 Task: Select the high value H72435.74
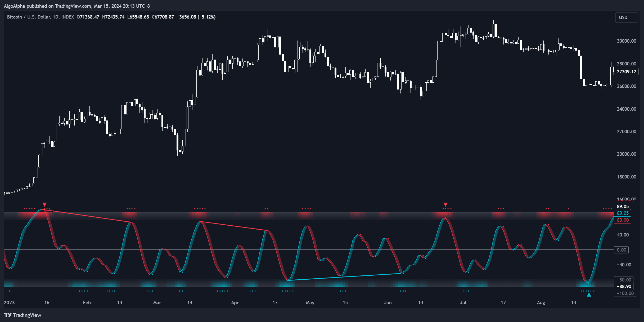[113, 17]
